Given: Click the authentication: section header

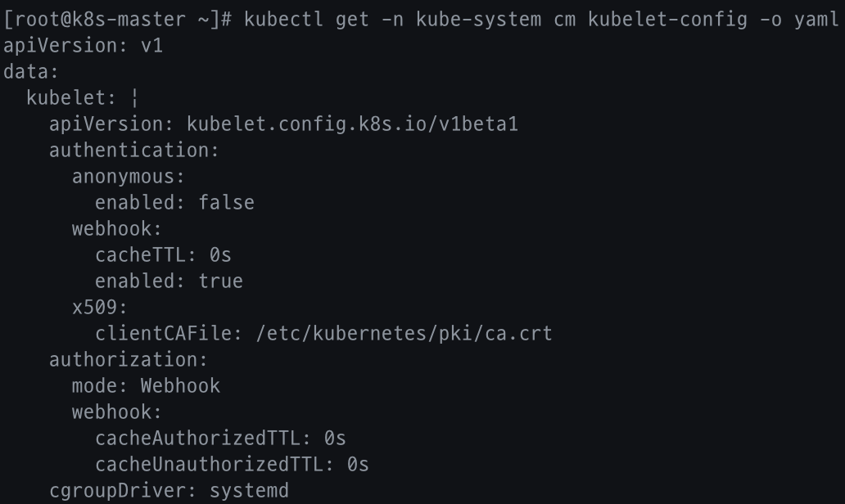Looking at the screenshot, I should pos(134,151).
